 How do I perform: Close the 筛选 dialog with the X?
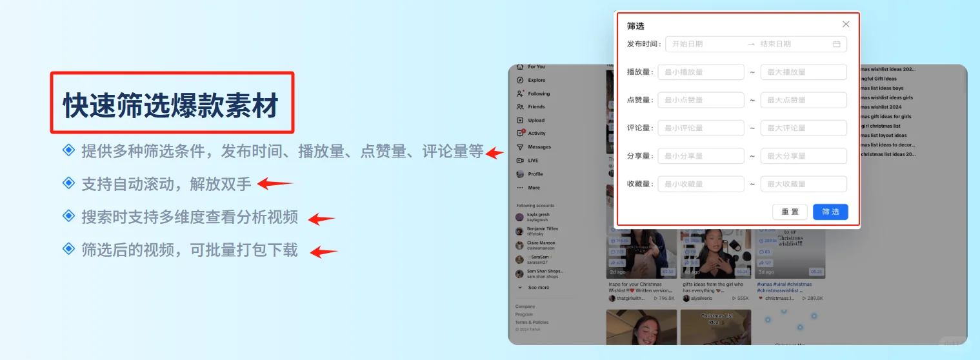[x=846, y=25]
